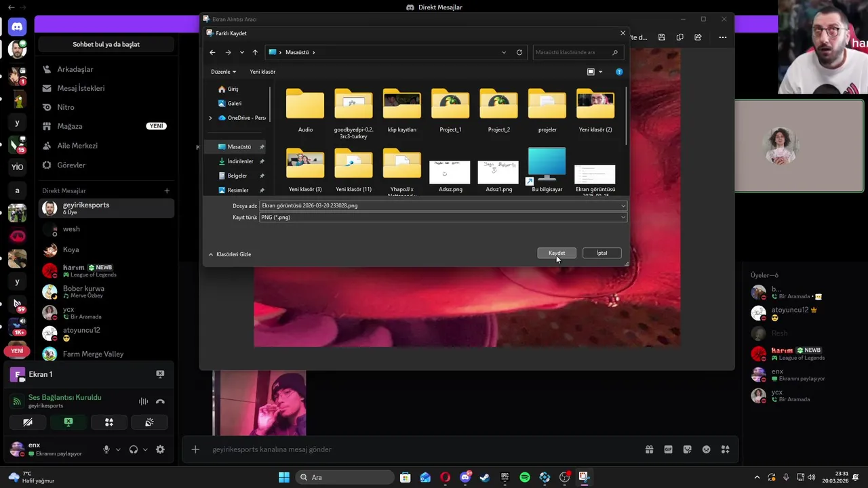Select the Bu bilgisayar shortcut

click(x=547, y=170)
